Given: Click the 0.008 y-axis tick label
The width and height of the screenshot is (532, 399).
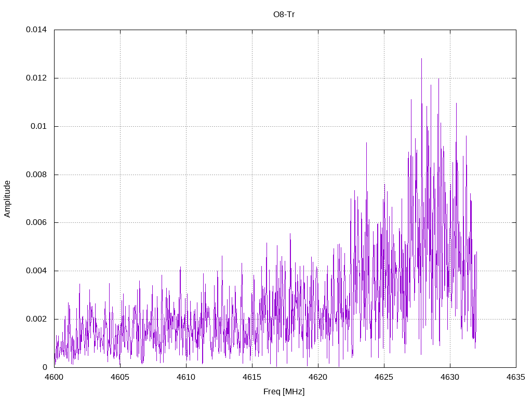Looking at the screenshot, I should (x=36, y=175).
